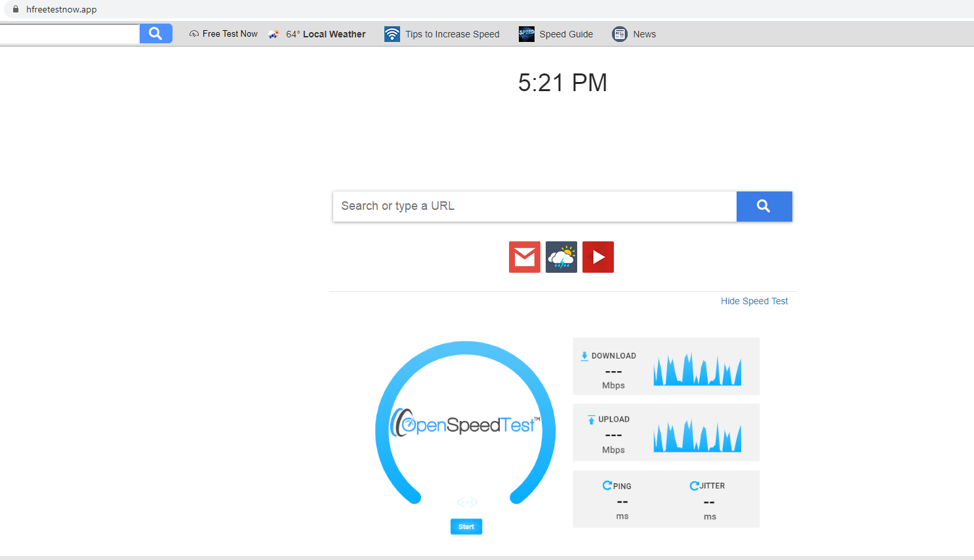Click the News newspaper icon
Screen dimensions: 974x560
pos(620,34)
